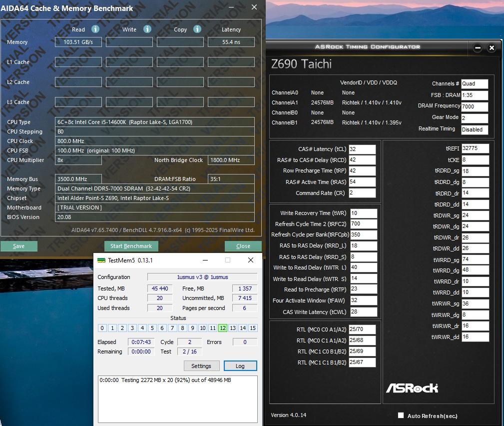Image resolution: width=504 pixels, height=426 pixels.
Task: Click the Write column info icon
Action: click(x=147, y=29)
